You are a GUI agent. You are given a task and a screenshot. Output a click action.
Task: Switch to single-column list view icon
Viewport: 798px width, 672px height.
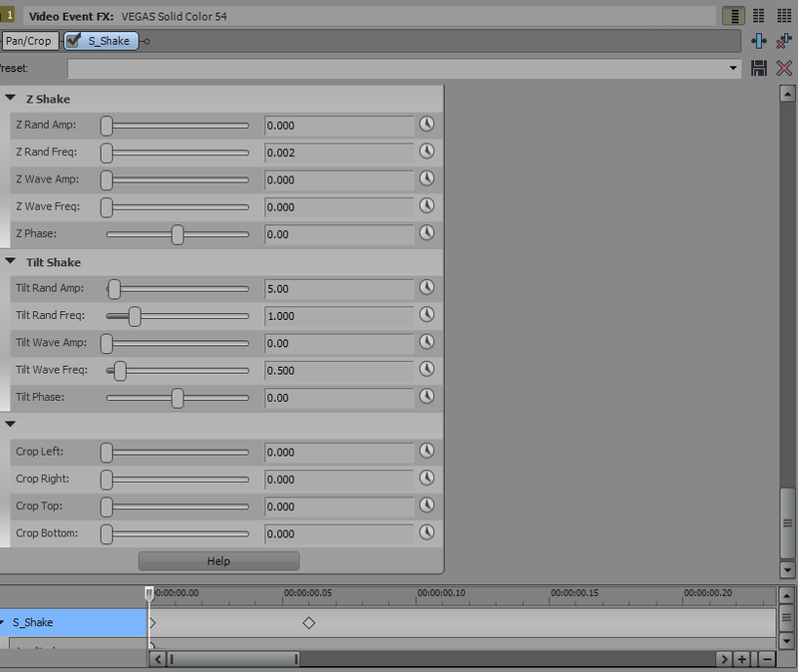tap(734, 16)
